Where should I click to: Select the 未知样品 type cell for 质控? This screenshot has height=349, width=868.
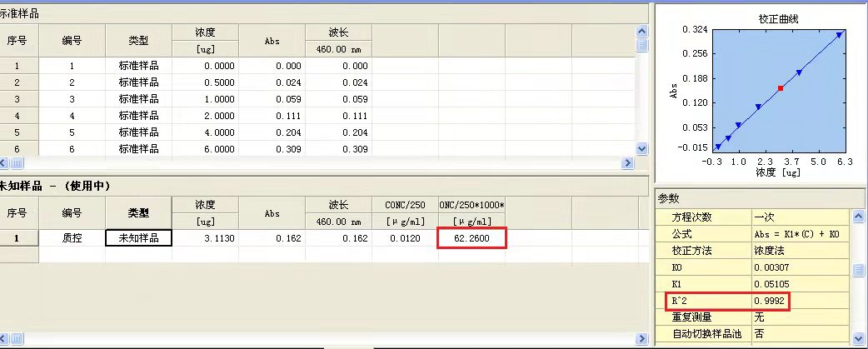138,238
